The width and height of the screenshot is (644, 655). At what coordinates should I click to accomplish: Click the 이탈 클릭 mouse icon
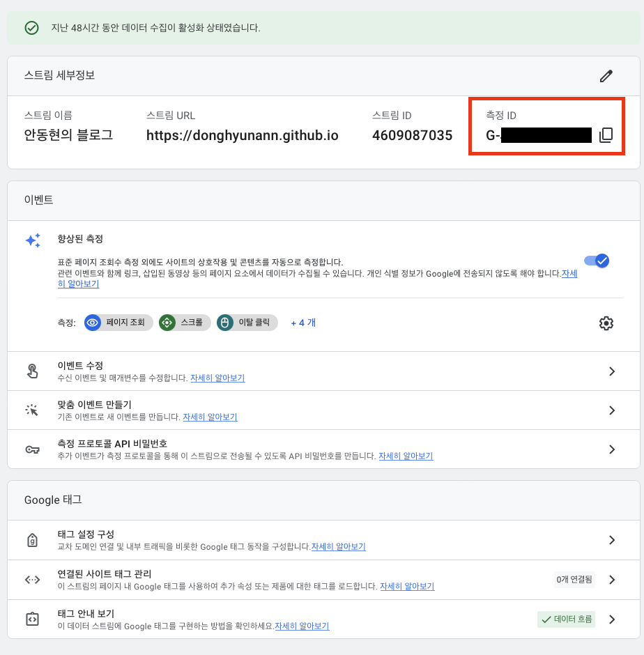click(225, 323)
